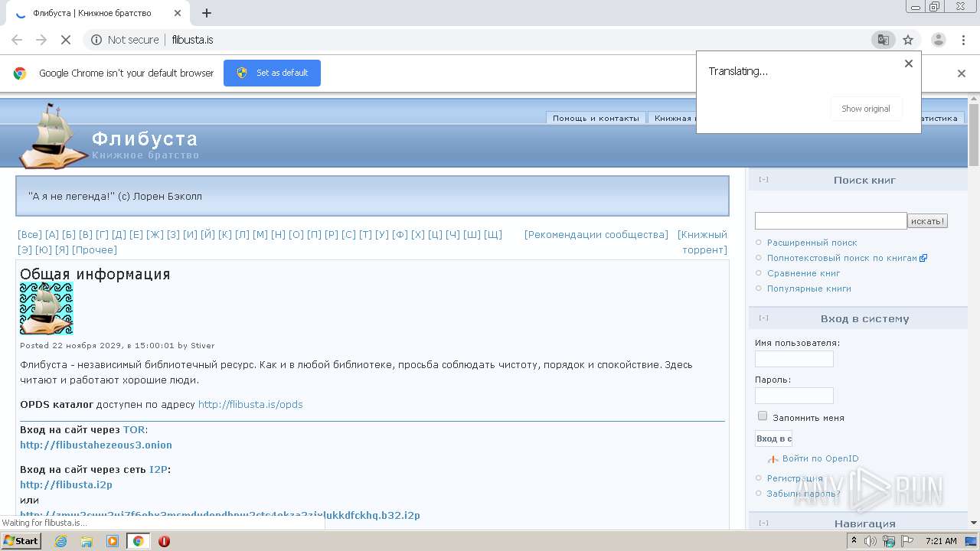This screenshot has width=980, height=551.
Task: Open a new Chrome tab
Action: coord(207,13)
